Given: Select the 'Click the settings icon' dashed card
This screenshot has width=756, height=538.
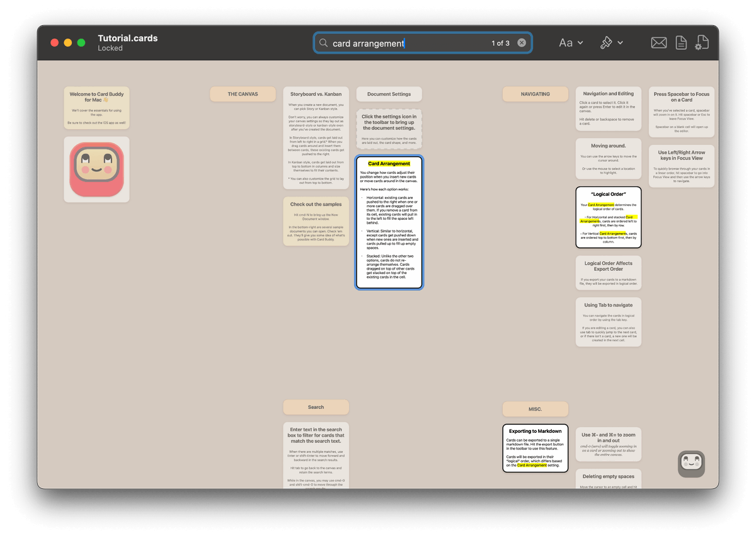Looking at the screenshot, I should click(389, 129).
